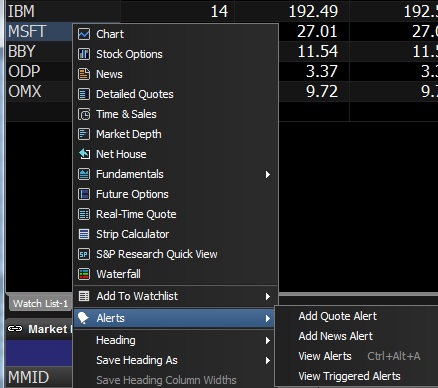The image size is (438, 388).
Task: Click the 9.72 price cell
Action: (x=314, y=92)
